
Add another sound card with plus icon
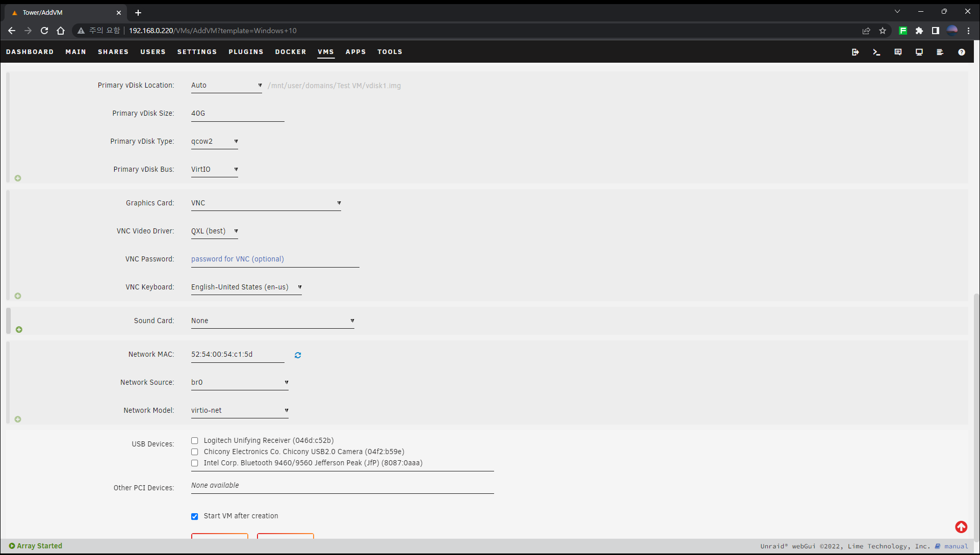pyautogui.click(x=19, y=330)
